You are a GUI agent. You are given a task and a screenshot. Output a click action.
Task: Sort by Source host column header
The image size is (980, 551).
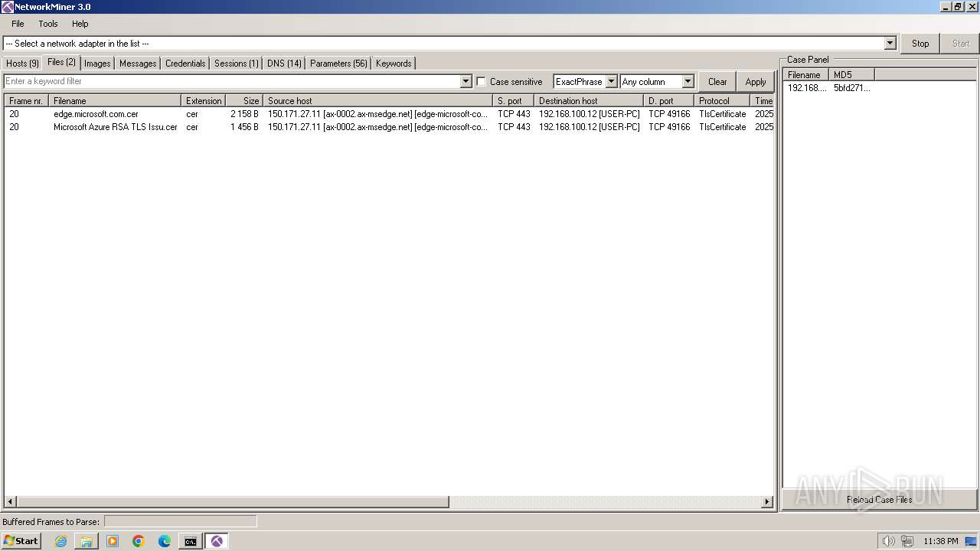pyautogui.click(x=378, y=101)
